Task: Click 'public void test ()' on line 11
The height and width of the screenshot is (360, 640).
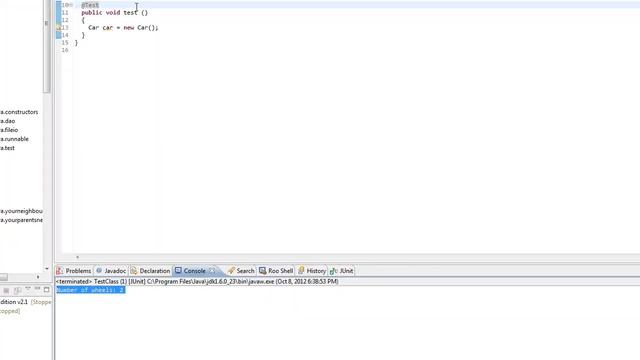Action: coord(114,13)
